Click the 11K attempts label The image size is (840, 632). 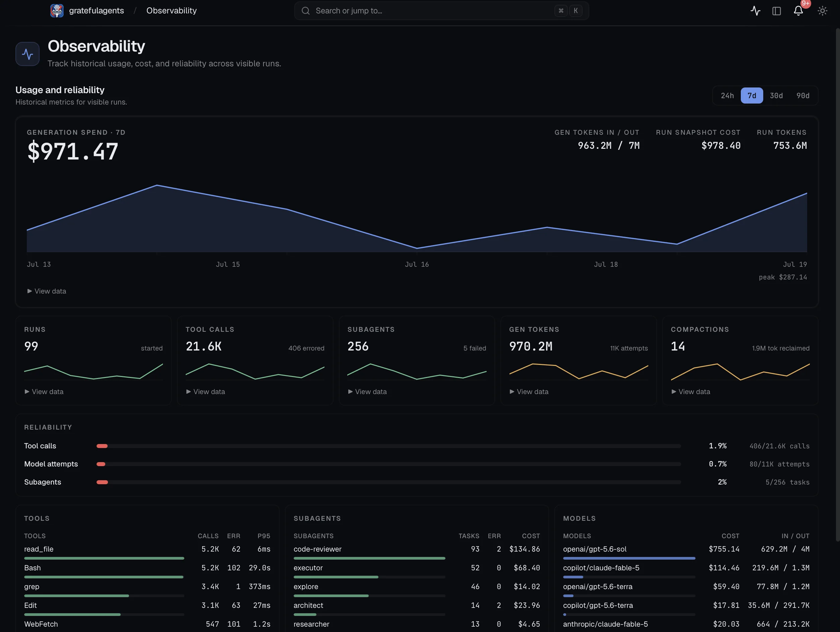pos(629,348)
